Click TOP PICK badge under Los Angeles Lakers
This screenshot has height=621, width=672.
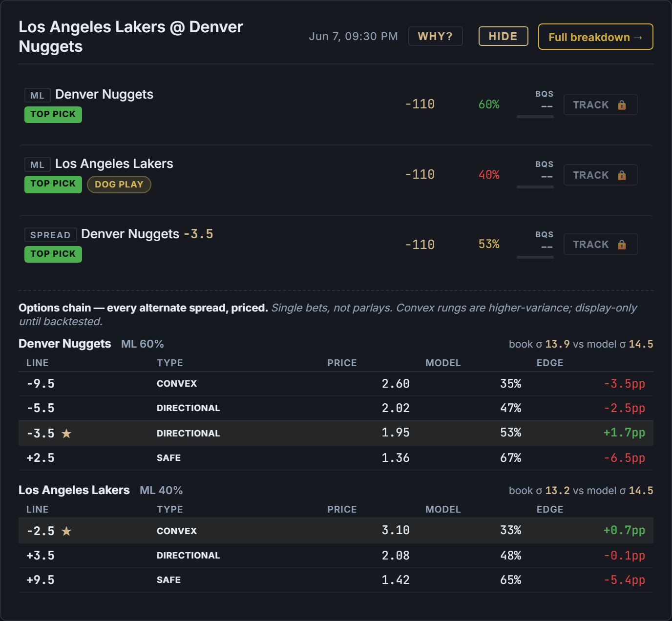pyautogui.click(x=53, y=184)
